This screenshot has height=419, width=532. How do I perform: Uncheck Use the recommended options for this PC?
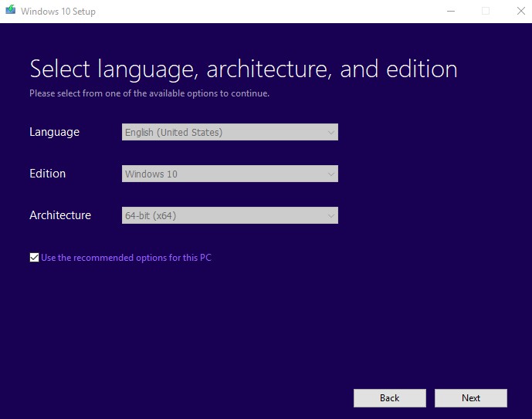click(x=34, y=258)
